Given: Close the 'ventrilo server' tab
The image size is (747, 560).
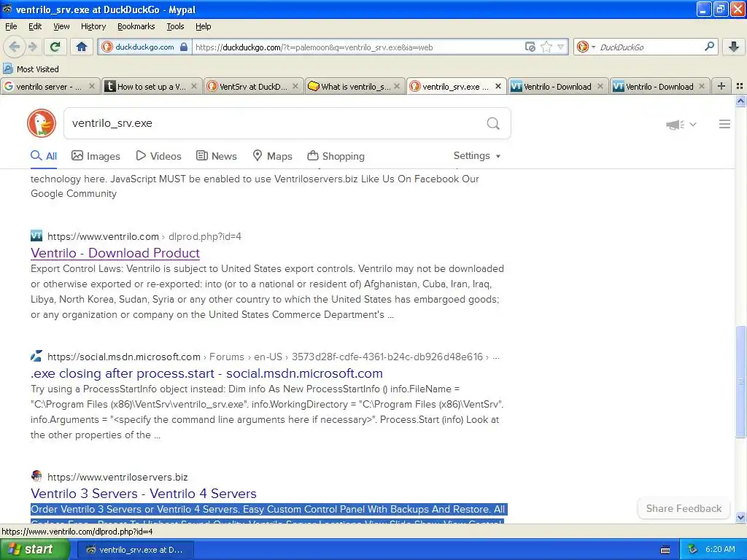Looking at the screenshot, I should (x=92, y=86).
